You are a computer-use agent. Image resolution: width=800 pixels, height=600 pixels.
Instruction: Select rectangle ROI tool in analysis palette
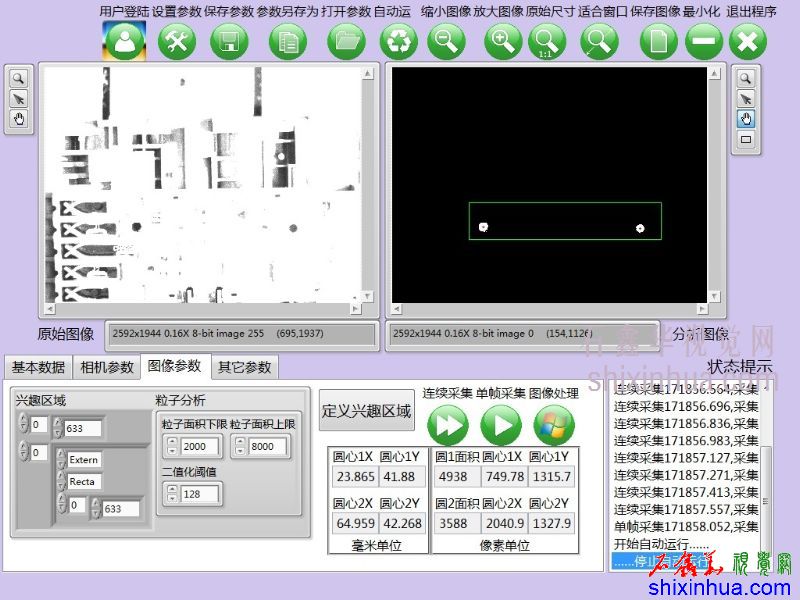click(746, 139)
